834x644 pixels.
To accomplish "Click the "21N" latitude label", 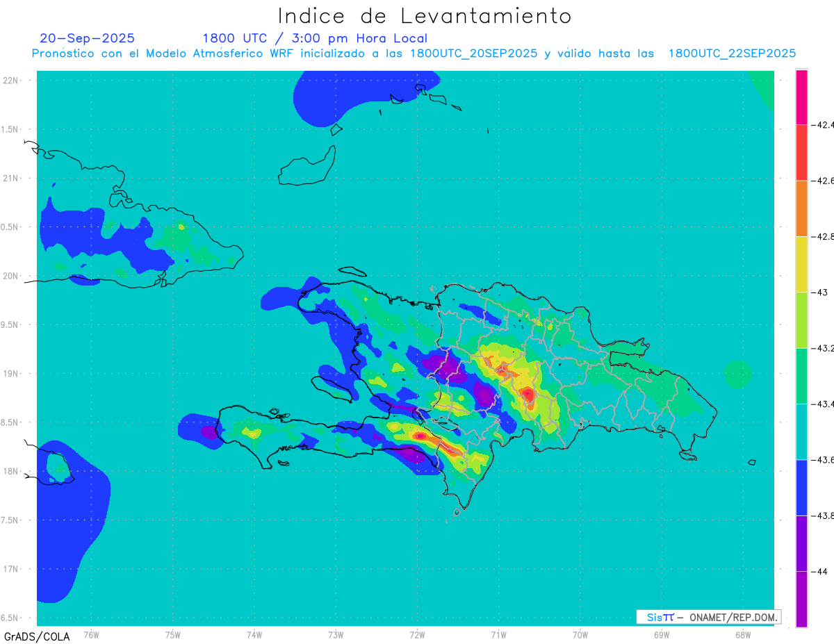I will click(10, 178).
